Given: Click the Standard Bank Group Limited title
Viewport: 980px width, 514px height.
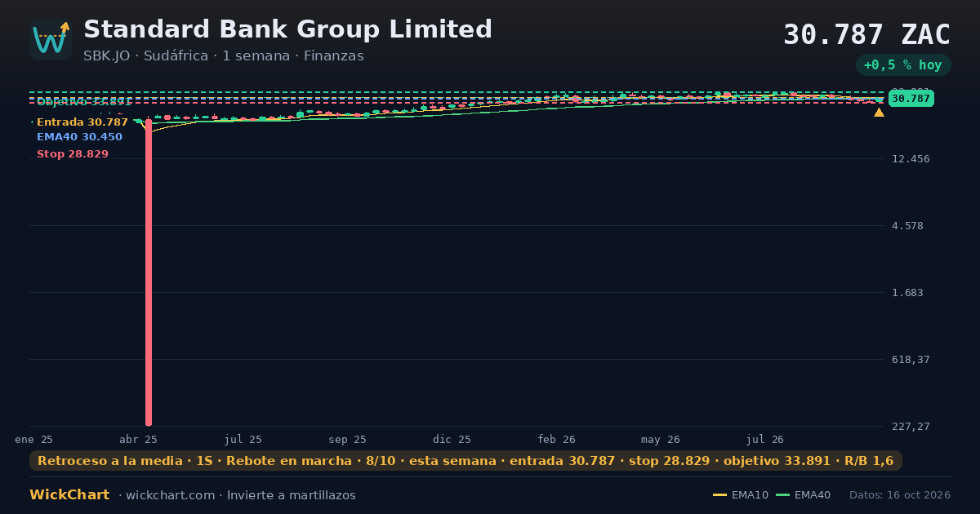Looking at the screenshot, I should coord(287,29).
